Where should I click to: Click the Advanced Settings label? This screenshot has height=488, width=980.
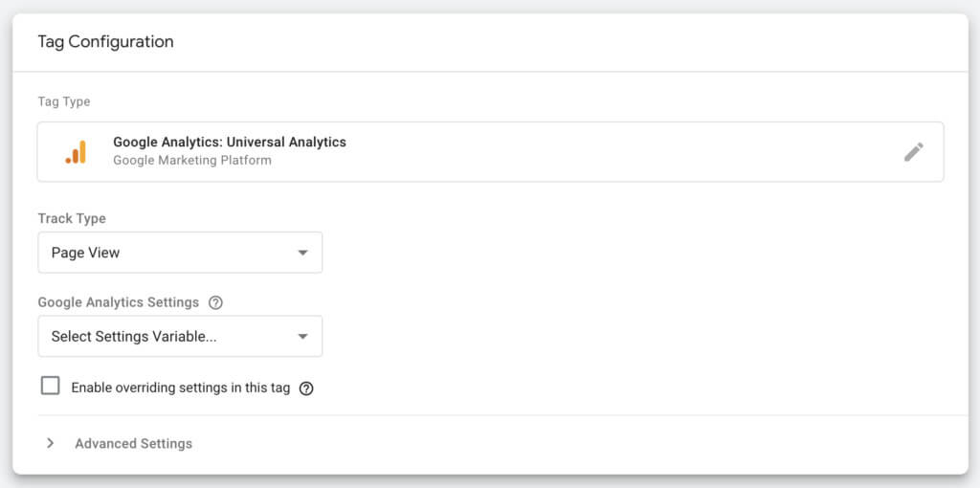tap(133, 444)
